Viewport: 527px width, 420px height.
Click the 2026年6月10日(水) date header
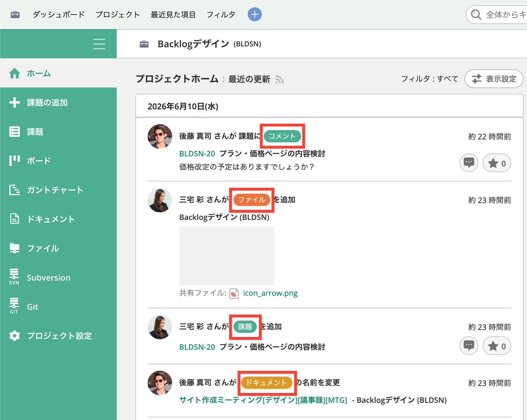[x=183, y=106]
